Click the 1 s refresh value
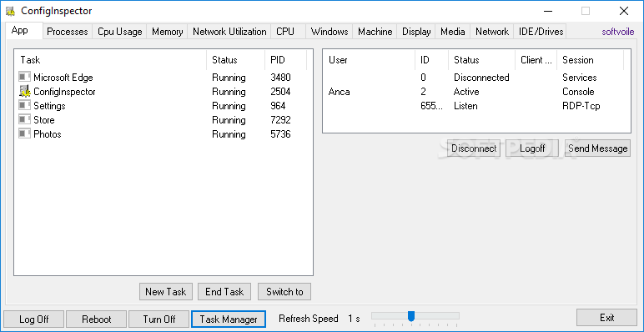Image resolution: width=644 pixels, height=332 pixels. [354, 319]
